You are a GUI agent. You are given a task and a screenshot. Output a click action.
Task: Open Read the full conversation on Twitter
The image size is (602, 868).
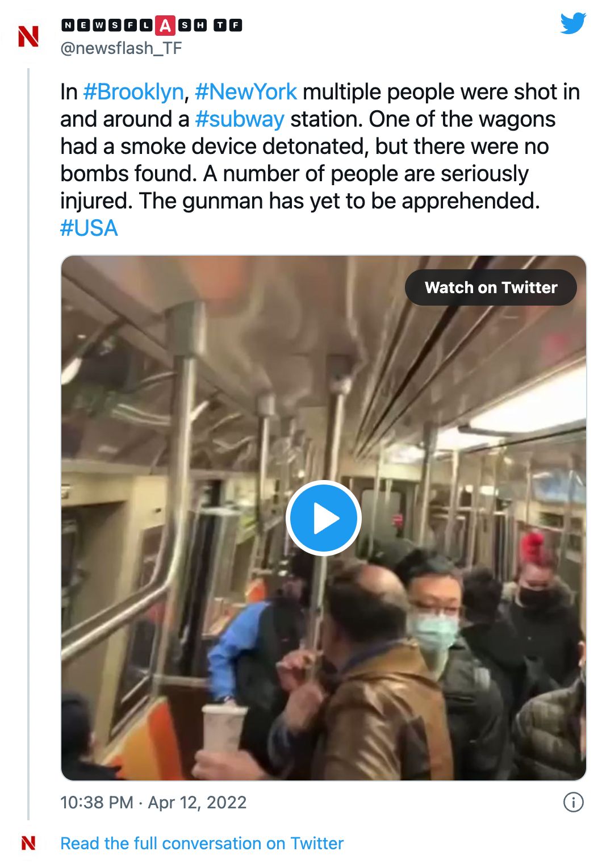point(202,843)
